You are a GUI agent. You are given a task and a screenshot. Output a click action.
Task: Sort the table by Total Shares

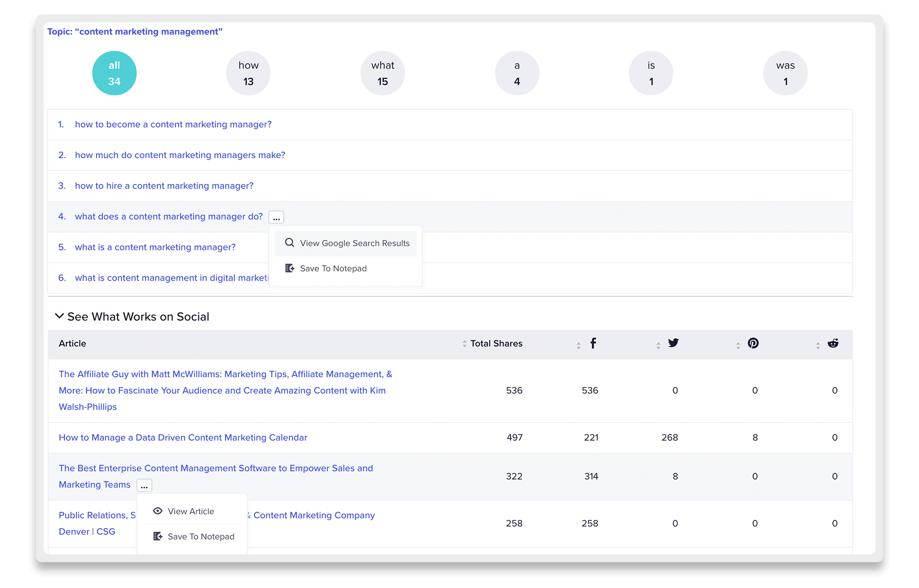tap(464, 344)
